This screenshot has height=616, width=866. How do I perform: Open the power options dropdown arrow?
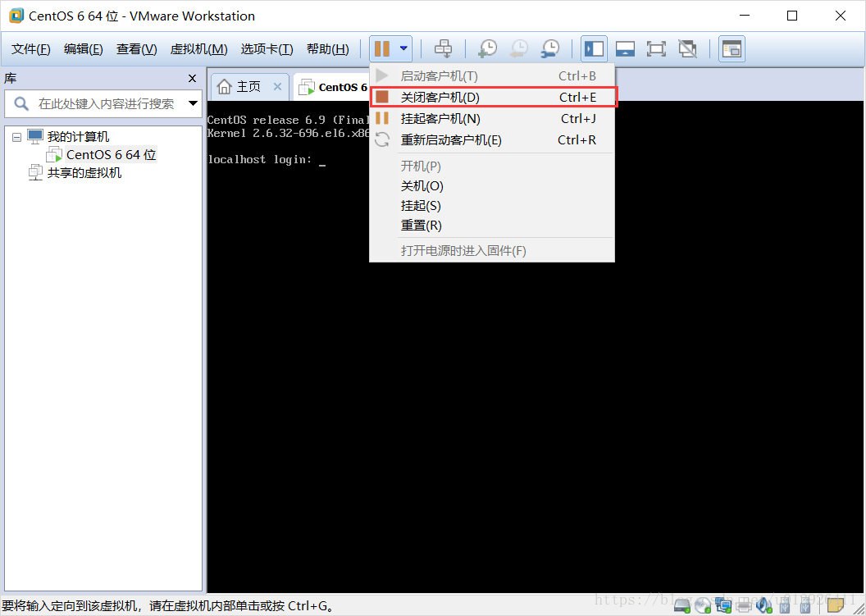point(403,48)
